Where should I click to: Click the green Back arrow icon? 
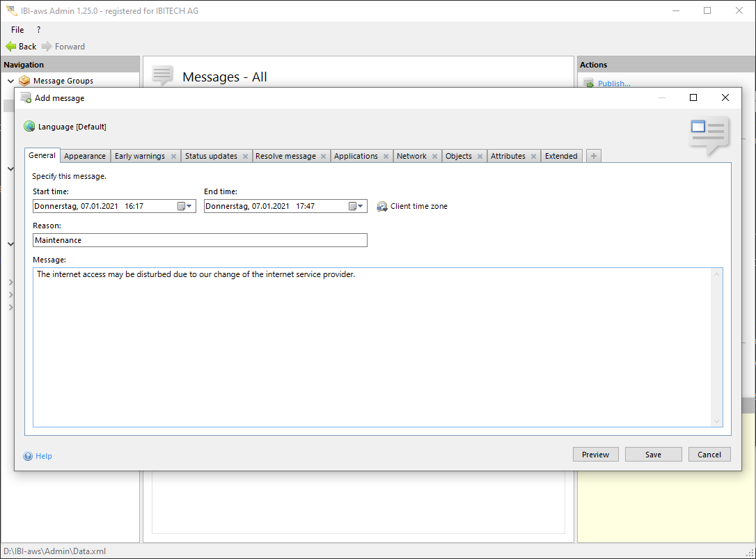[x=11, y=47]
